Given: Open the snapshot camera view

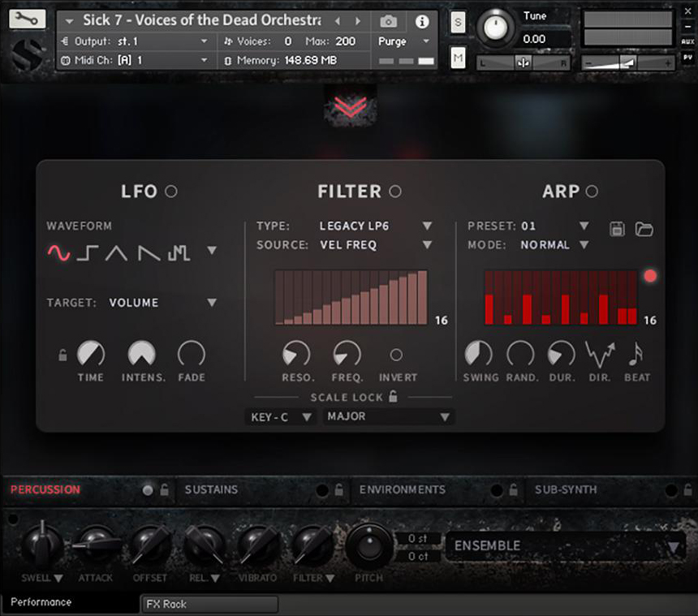Looking at the screenshot, I should (x=387, y=22).
